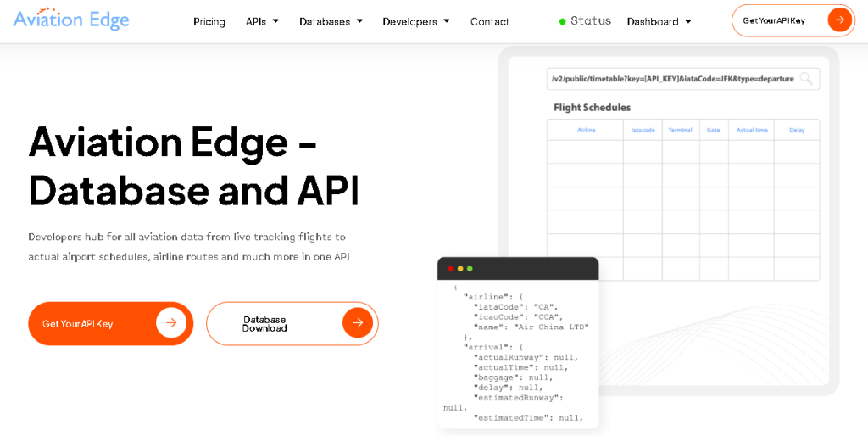Expand the Databases dropdown menu

click(x=331, y=21)
